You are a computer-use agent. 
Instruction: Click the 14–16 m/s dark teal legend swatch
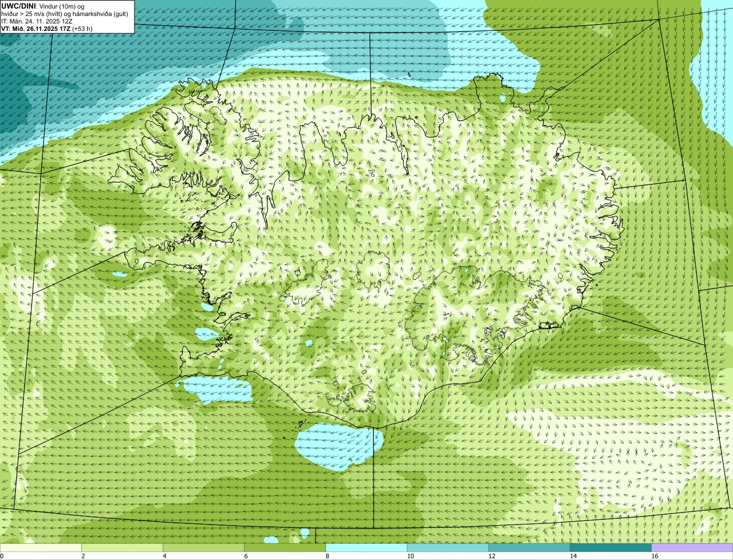(x=611, y=547)
